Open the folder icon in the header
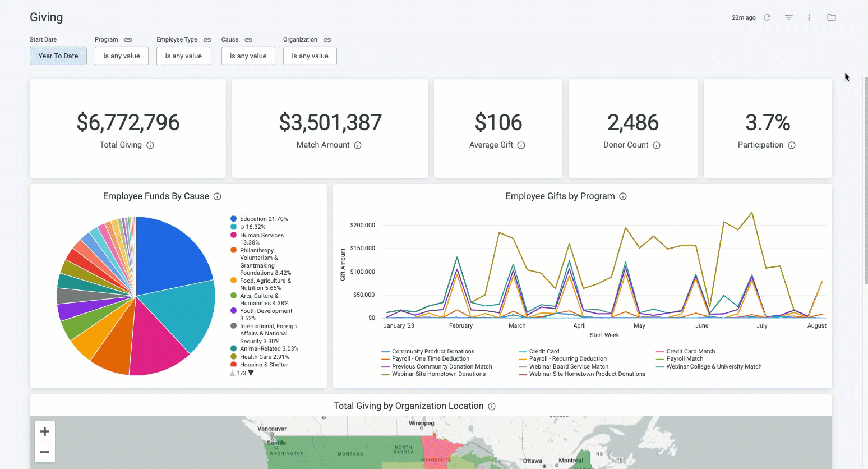Viewport: 868px width, 469px height. tap(832, 17)
